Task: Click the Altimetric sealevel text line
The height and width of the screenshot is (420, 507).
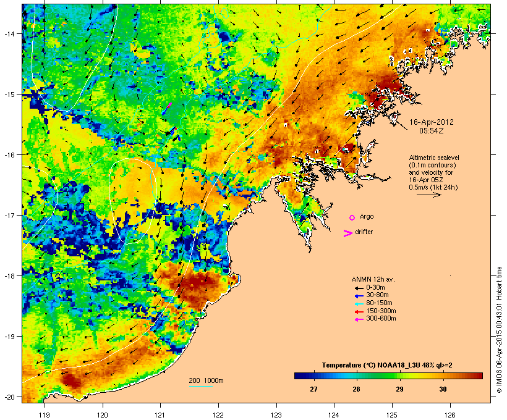Action: (434, 157)
